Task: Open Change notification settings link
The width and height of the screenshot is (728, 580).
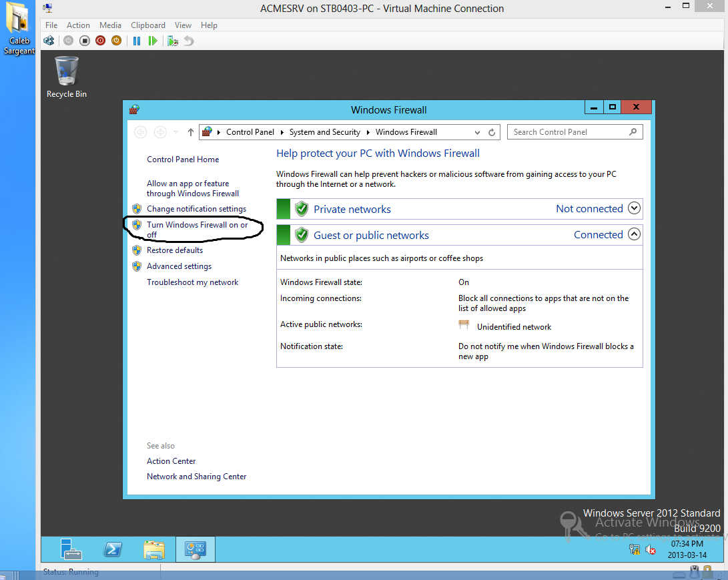Action: tap(196, 209)
